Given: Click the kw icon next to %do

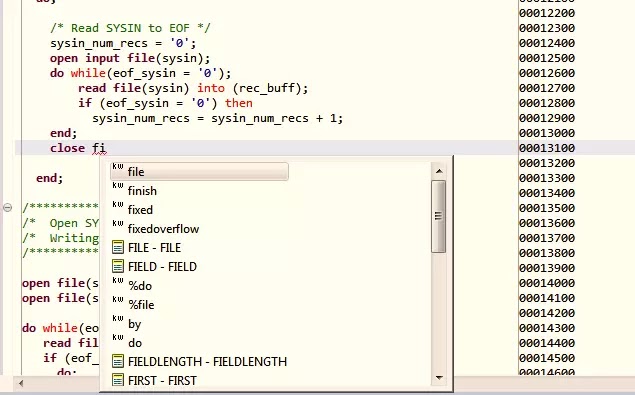Looking at the screenshot, I should (x=118, y=280).
